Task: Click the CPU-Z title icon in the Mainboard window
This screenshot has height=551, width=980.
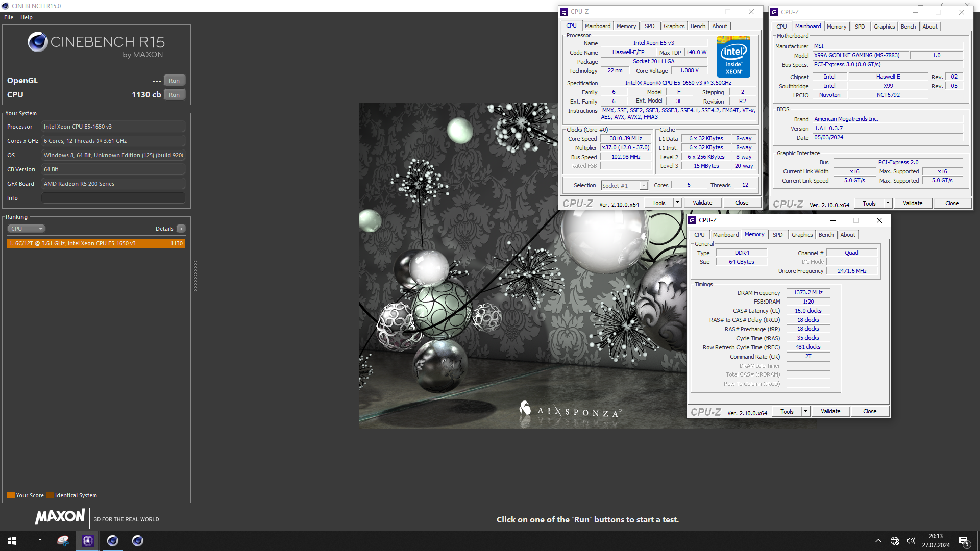Action: (x=774, y=12)
